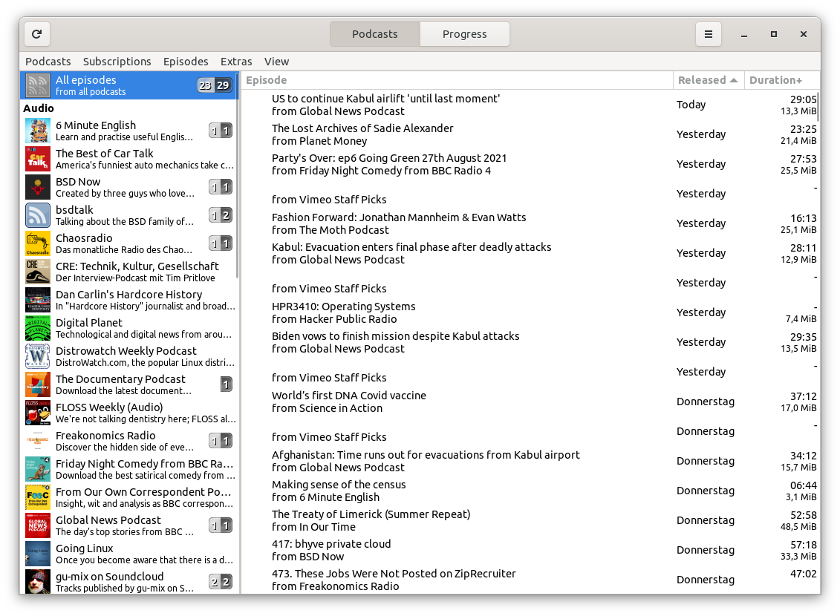The image size is (840, 616).
Task: Select the All episodes feed icon
Action: 37,85
